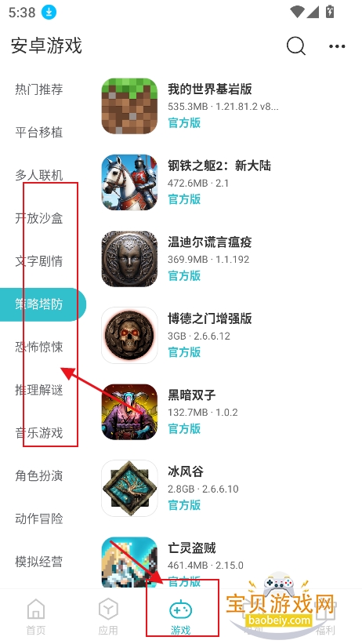Select 热门推荐 category
Screen dimensions: 362x644
pos(39,89)
